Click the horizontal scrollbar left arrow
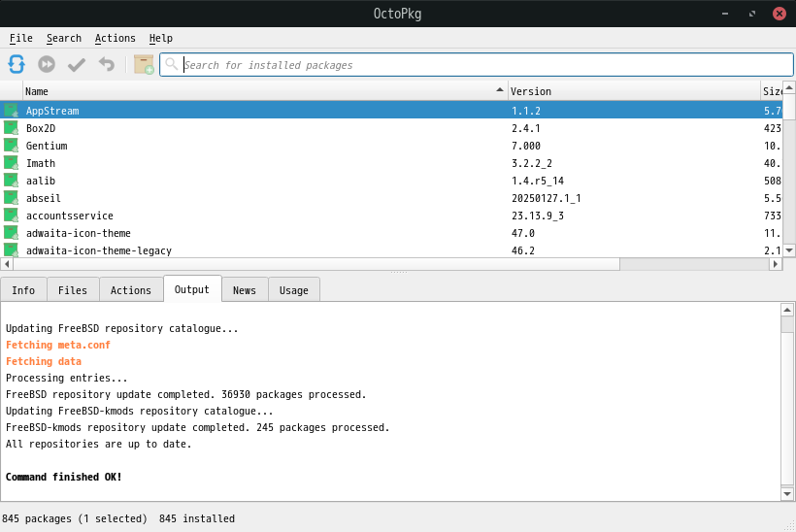796x532 pixels. pyautogui.click(x=7, y=264)
